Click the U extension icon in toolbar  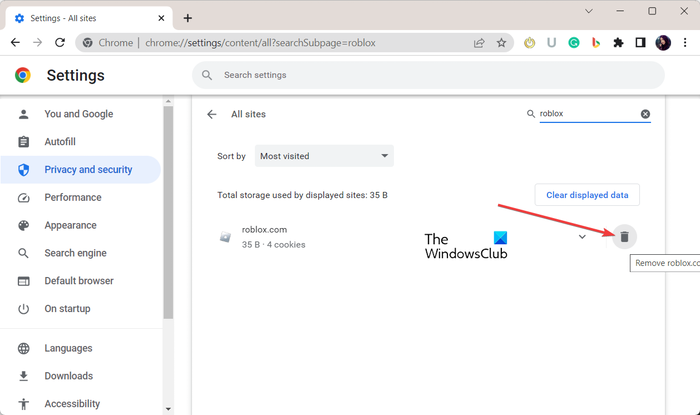point(551,43)
